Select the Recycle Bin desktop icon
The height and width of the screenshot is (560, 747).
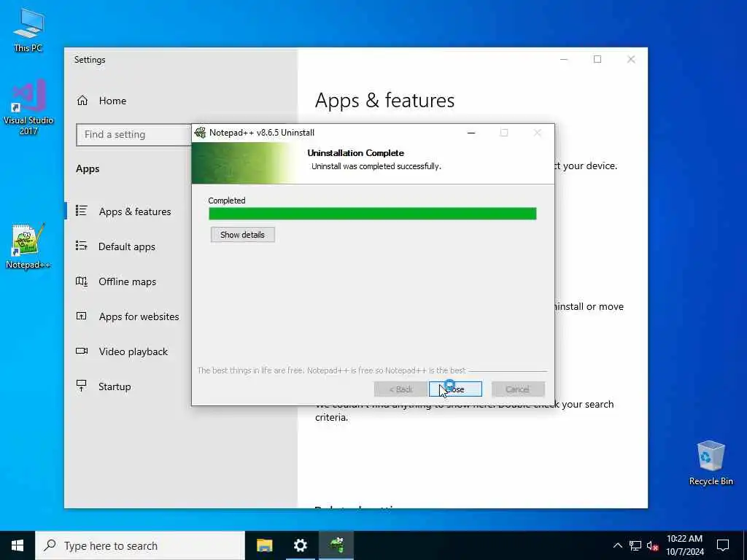(x=711, y=463)
